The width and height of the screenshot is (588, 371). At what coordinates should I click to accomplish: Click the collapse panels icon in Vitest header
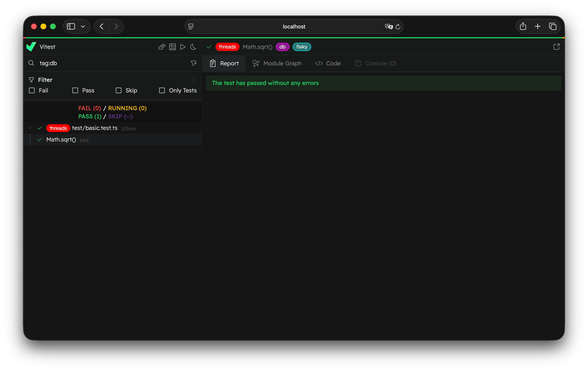click(x=161, y=47)
